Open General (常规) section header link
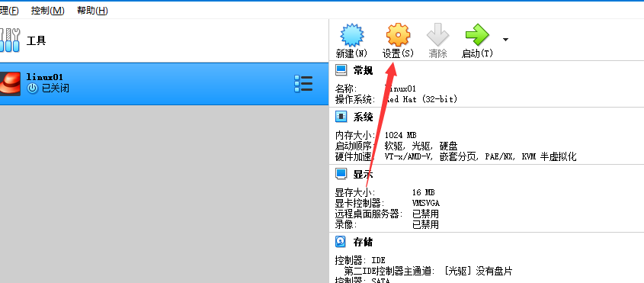Viewport: 644px width, 283px height. click(x=363, y=70)
